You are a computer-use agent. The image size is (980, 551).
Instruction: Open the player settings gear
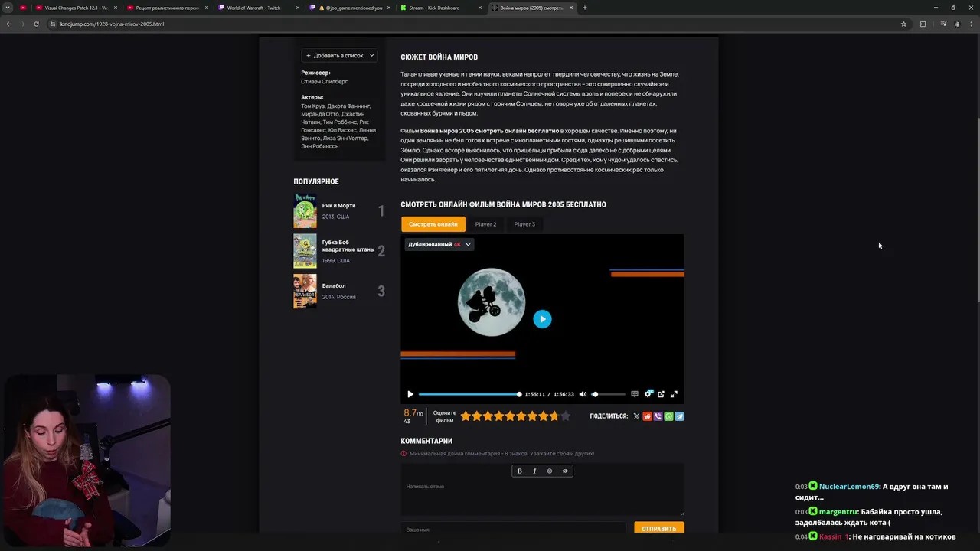(x=648, y=394)
